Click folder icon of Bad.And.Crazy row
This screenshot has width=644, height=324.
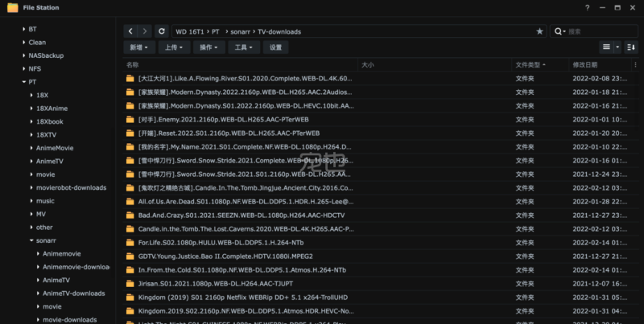coord(130,215)
